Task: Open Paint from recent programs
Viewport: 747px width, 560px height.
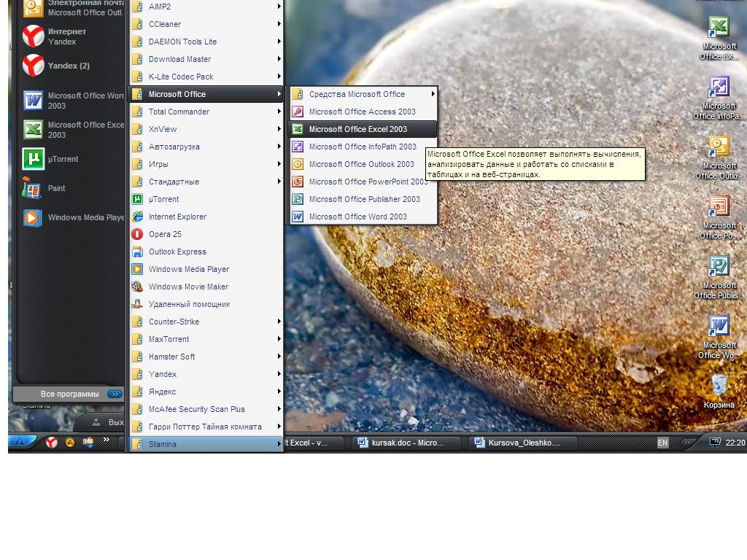Action: 71,188
